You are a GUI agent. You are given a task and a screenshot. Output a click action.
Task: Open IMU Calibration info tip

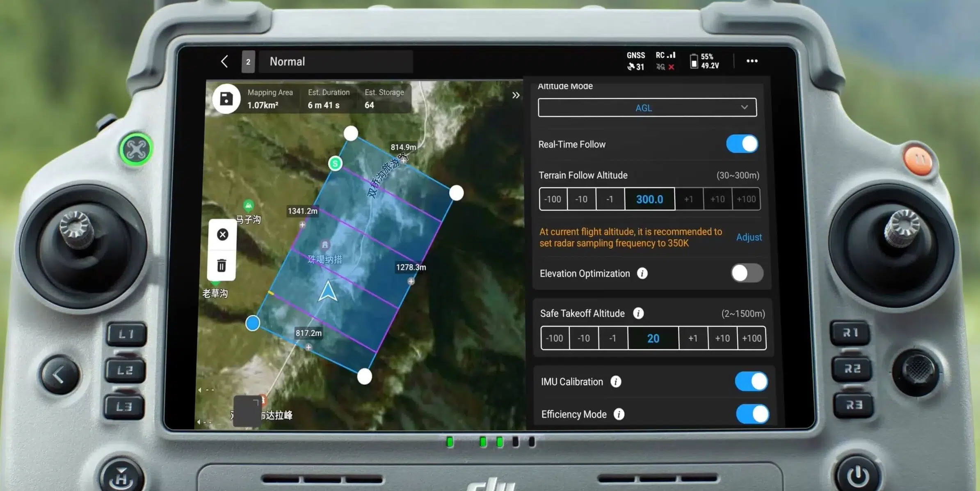click(x=615, y=382)
